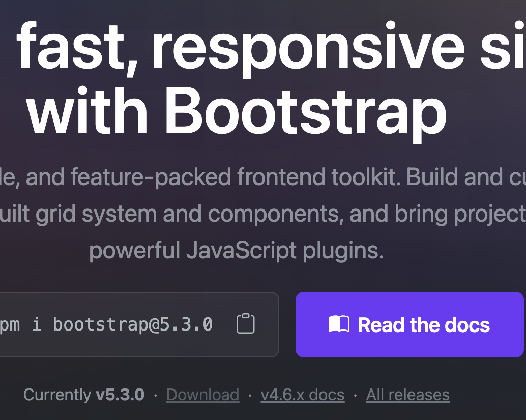This screenshot has height=420, width=526.
Task: Click the 'Currently v5.3.0' version text
Action: (84, 395)
